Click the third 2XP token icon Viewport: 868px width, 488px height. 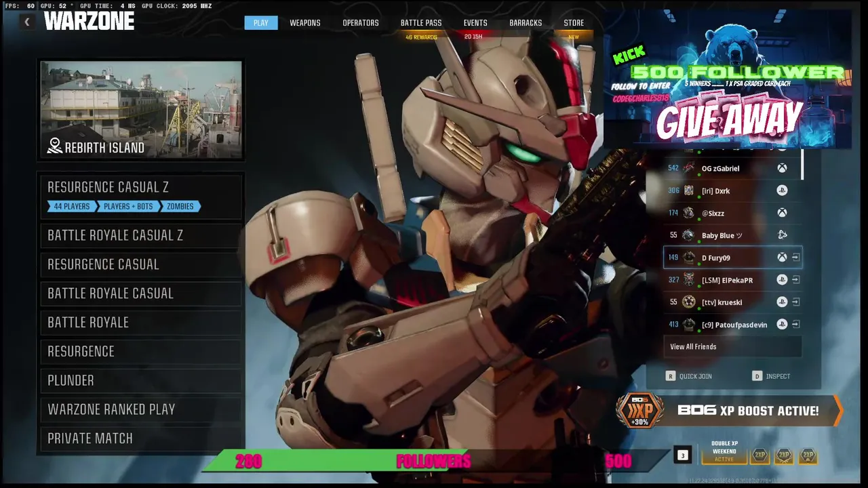[808, 456]
